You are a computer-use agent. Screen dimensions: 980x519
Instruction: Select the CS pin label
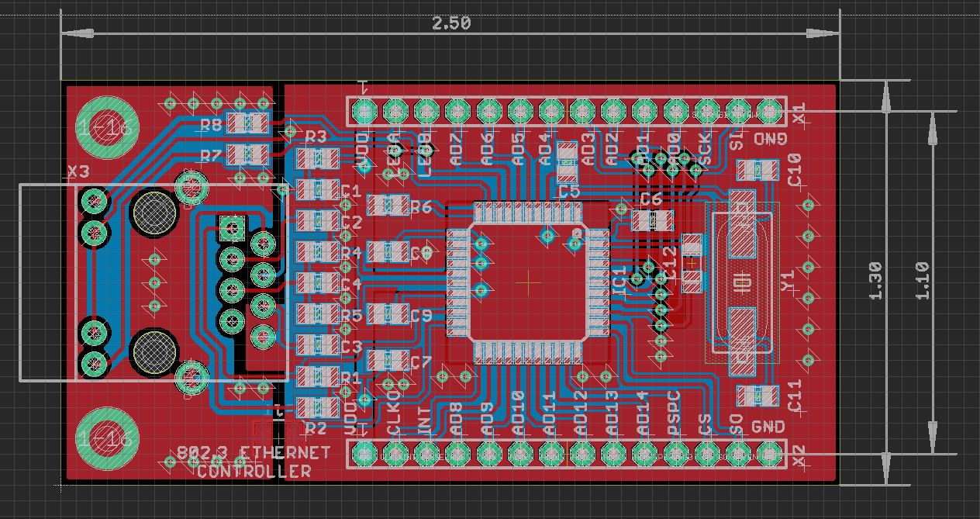point(706,424)
